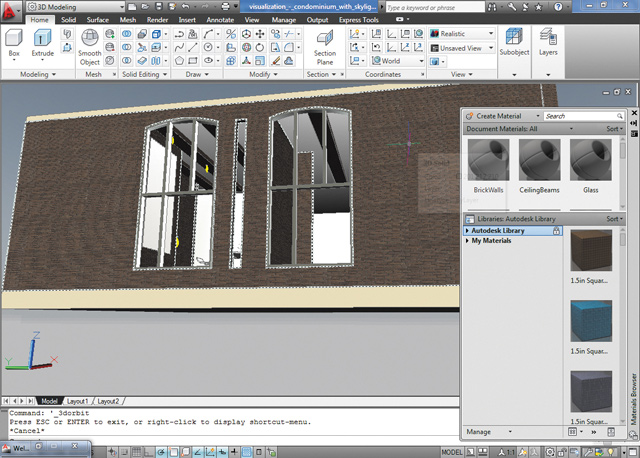Expand the Solid Editing panel
Image resolution: width=640 pixels, height=458 pixels.
(x=144, y=74)
